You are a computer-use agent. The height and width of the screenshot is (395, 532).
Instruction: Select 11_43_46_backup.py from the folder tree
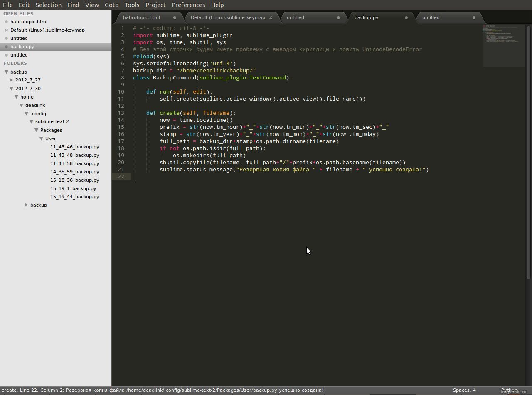[x=74, y=147]
